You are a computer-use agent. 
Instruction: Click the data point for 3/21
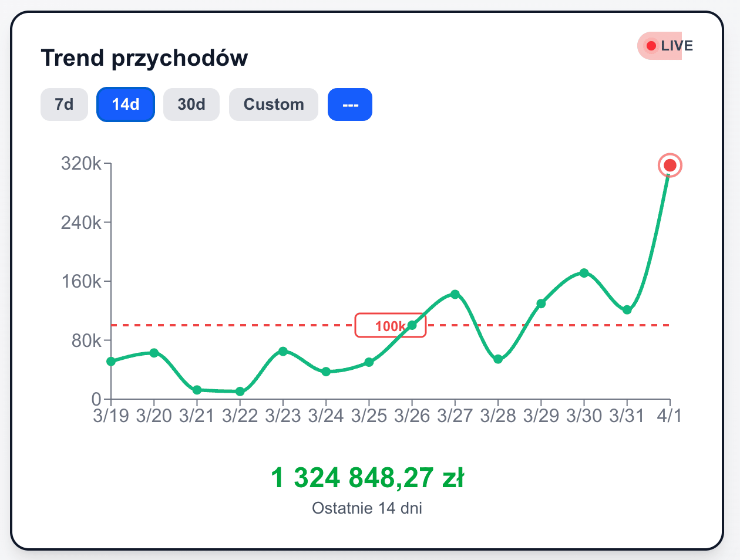click(197, 390)
